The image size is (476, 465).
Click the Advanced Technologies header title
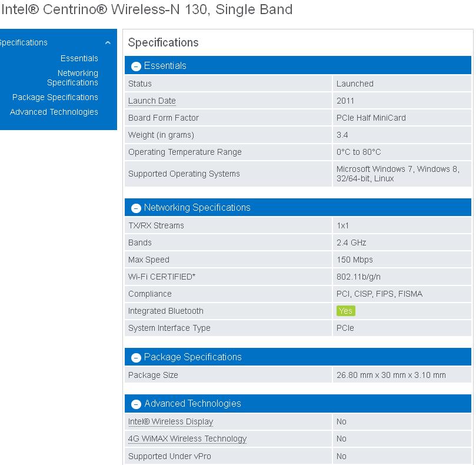[x=193, y=403]
